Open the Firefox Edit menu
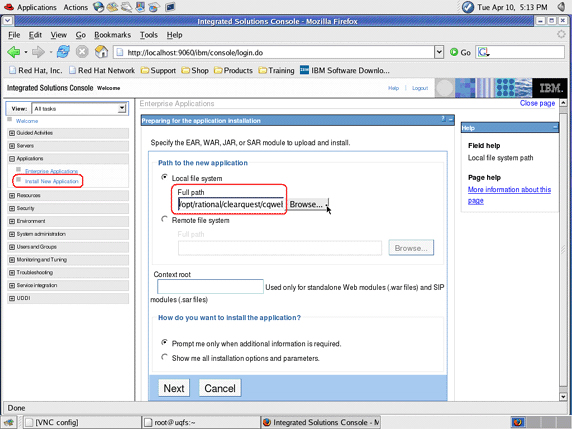Viewport: 572px width, 429px height. (35, 35)
